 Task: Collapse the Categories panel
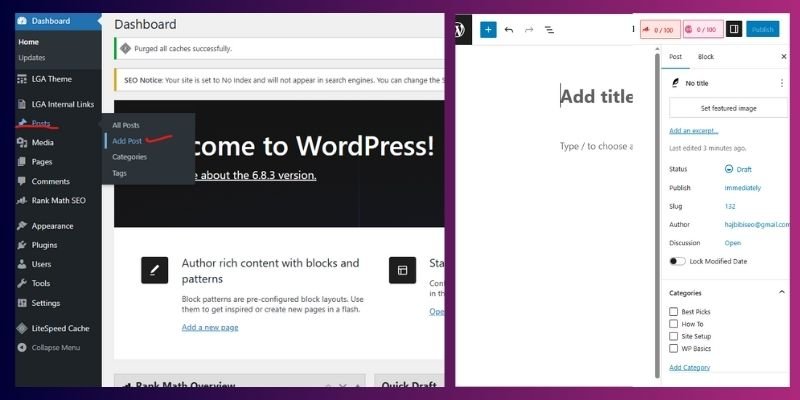coord(781,292)
